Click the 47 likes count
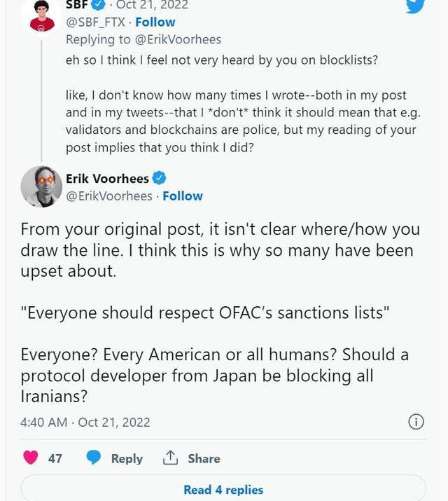The width and height of the screenshot is (448, 501). click(55, 458)
